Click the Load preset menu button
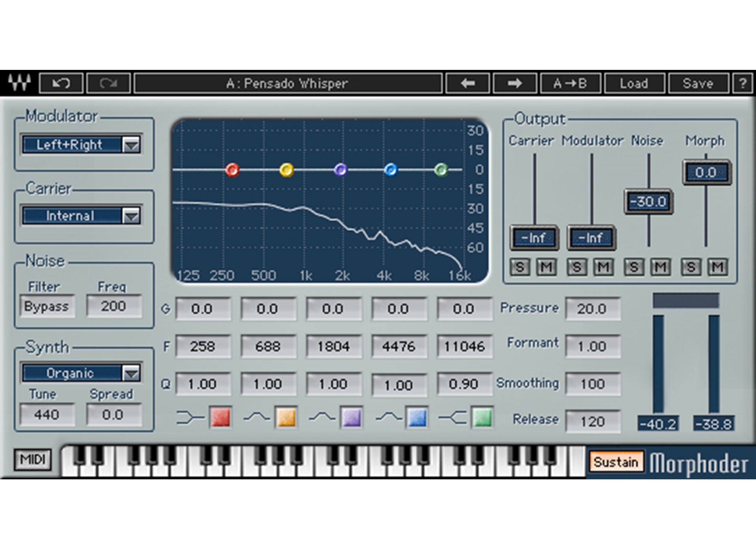 point(634,83)
